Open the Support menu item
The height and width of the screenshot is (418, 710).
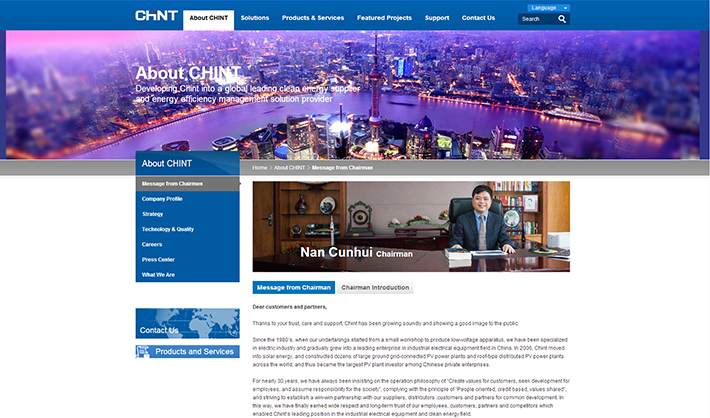(437, 18)
